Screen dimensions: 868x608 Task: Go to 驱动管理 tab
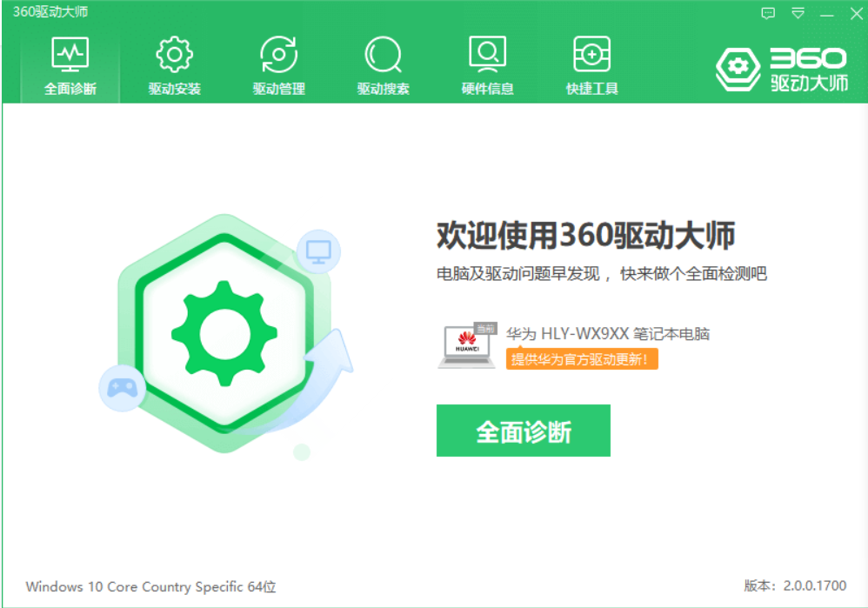[x=278, y=66]
